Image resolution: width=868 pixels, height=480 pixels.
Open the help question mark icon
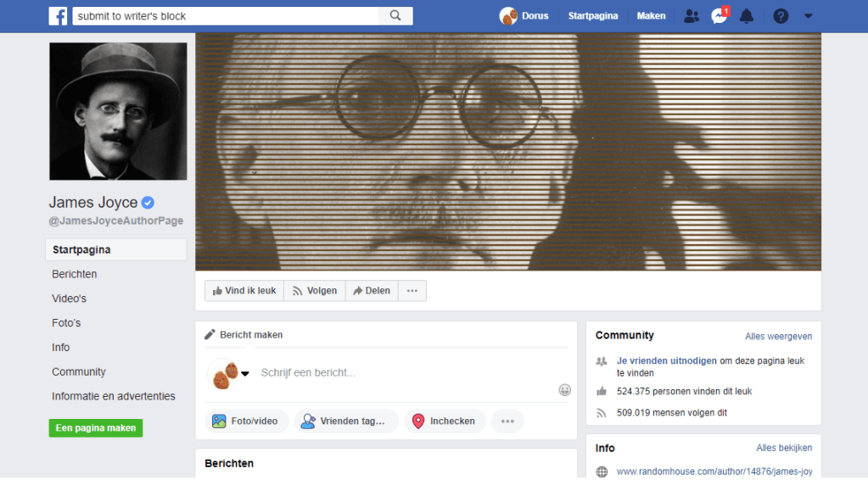[781, 16]
